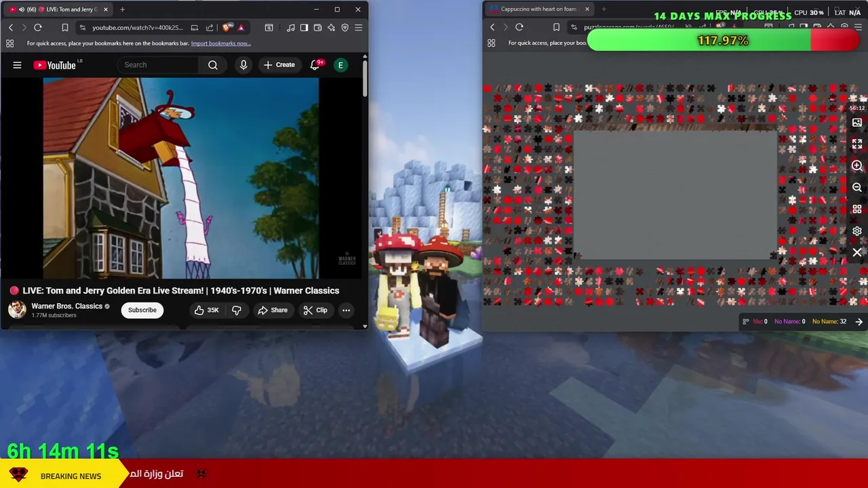Click the YouTube search magnifier button
Screen dimensions: 868x488
[x=213, y=65]
